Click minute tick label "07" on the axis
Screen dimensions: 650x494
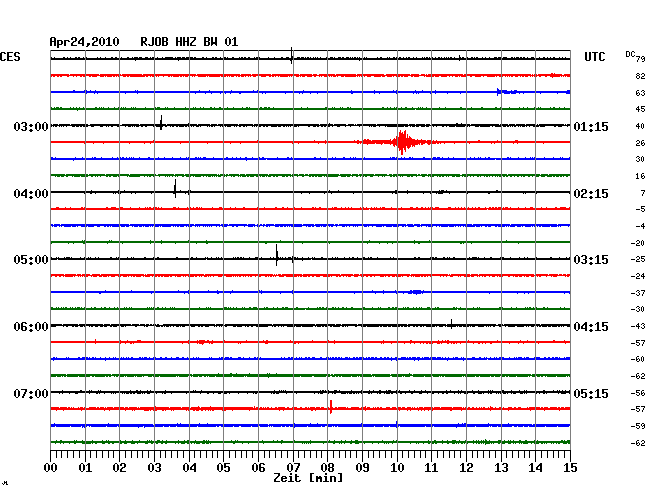tap(293, 468)
